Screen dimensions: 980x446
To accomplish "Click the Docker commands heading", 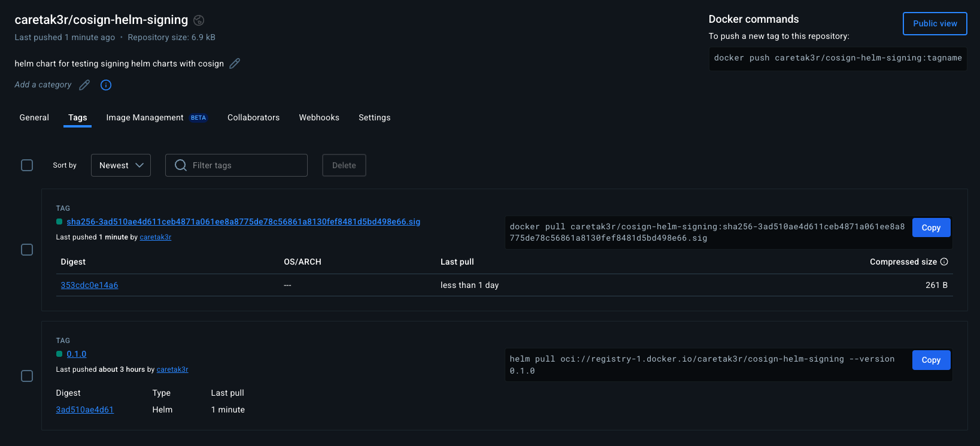I will pos(754,19).
